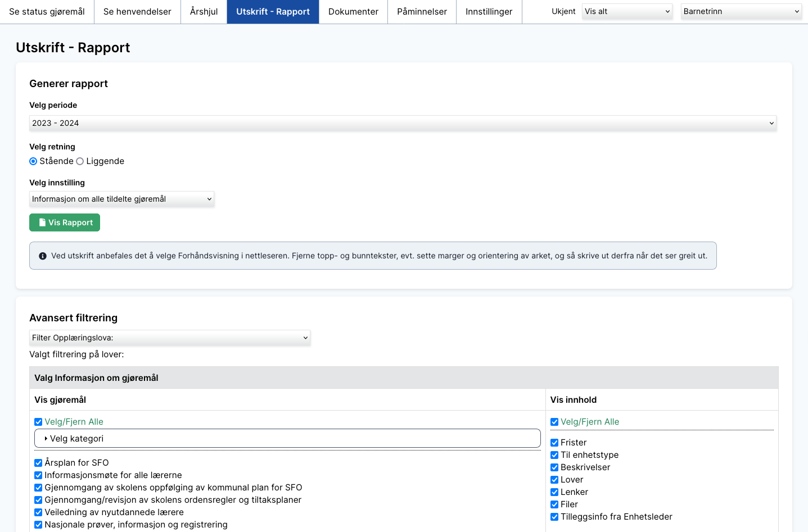The width and height of the screenshot is (808, 532).
Task: Open the Barnetrinn dropdown
Action: tap(741, 11)
